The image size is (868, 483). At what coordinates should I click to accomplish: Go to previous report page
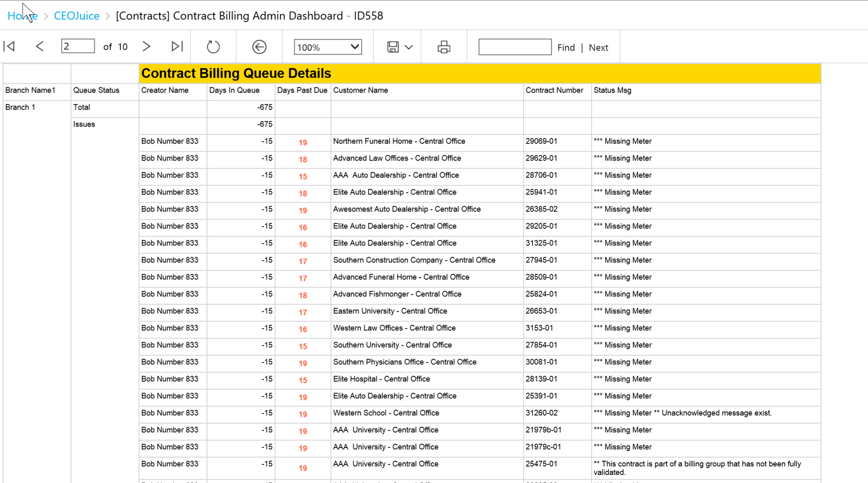(40, 47)
